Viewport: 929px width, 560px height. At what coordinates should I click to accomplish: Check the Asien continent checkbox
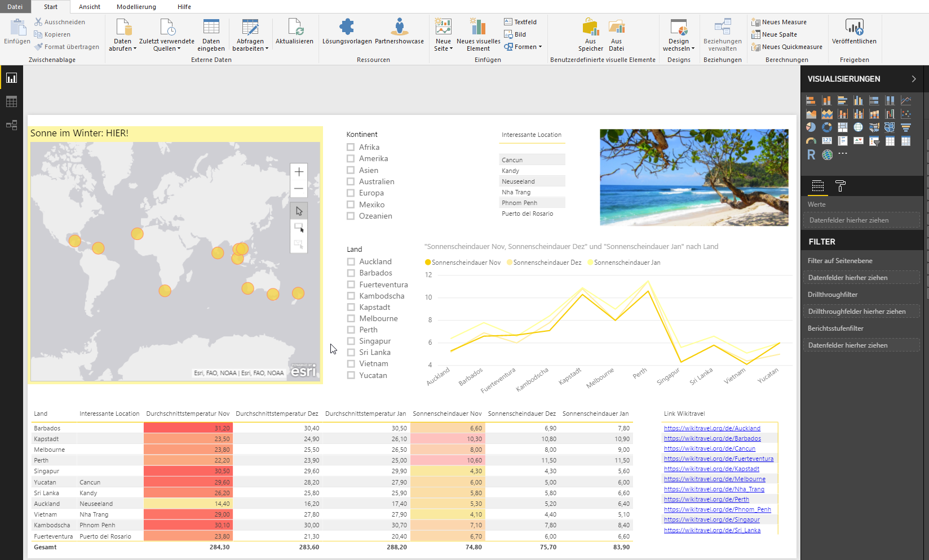point(351,170)
